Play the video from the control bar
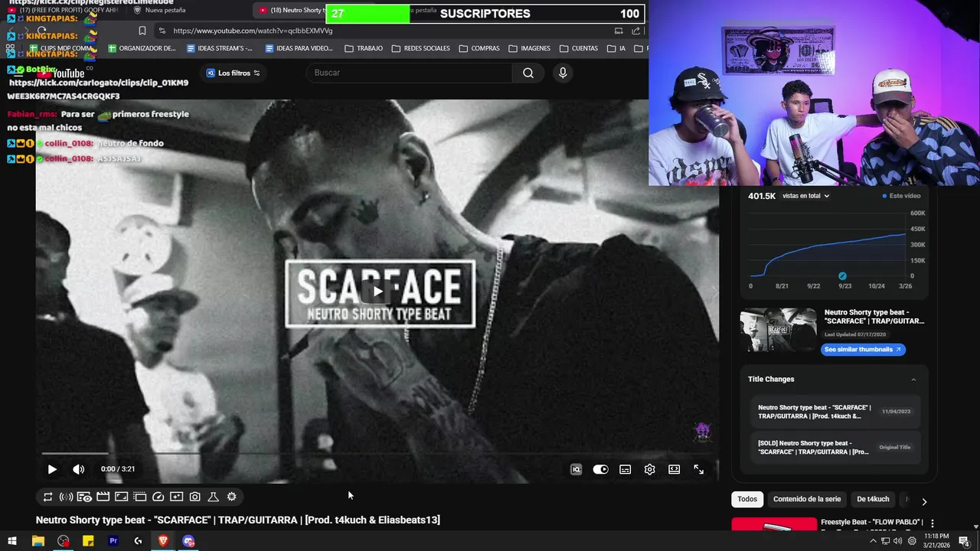The image size is (980, 551). 52,469
